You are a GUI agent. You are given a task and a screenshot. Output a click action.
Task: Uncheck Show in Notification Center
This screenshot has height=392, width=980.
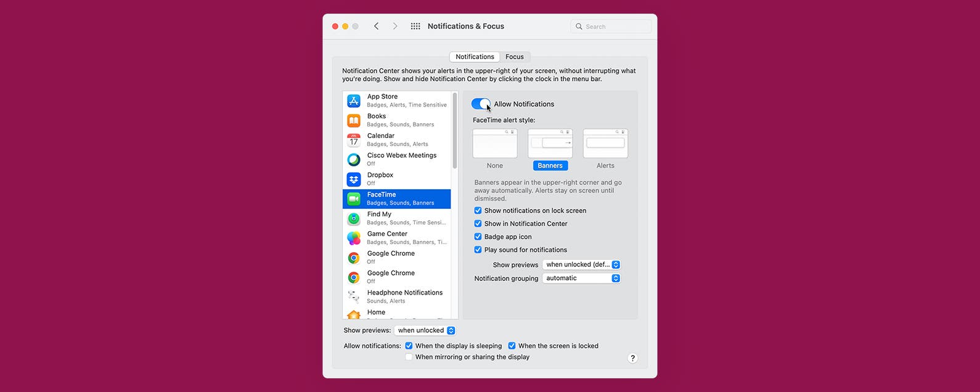click(478, 223)
